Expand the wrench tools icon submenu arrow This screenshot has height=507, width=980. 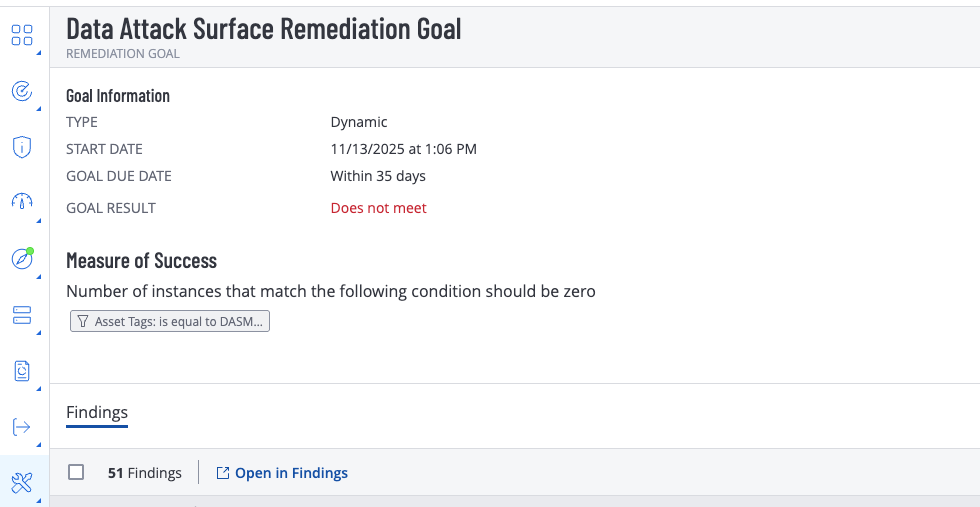[x=39, y=498]
